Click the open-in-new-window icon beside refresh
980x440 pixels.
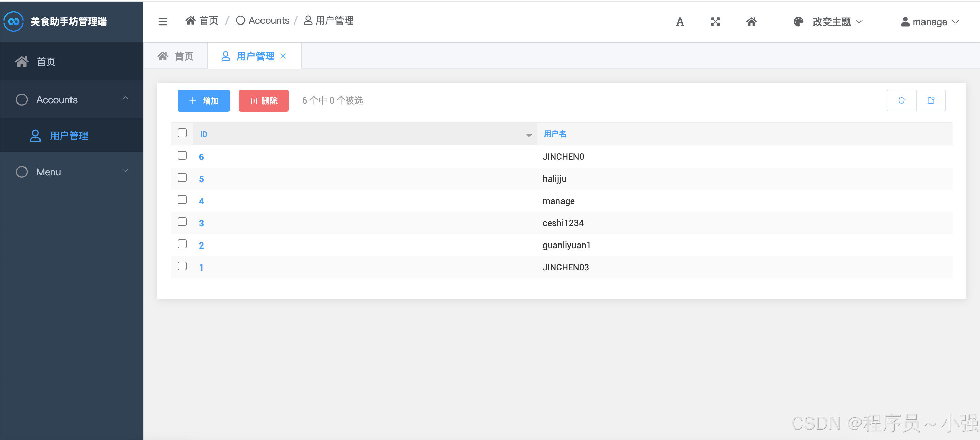pyautogui.click(x=931, y=100)
